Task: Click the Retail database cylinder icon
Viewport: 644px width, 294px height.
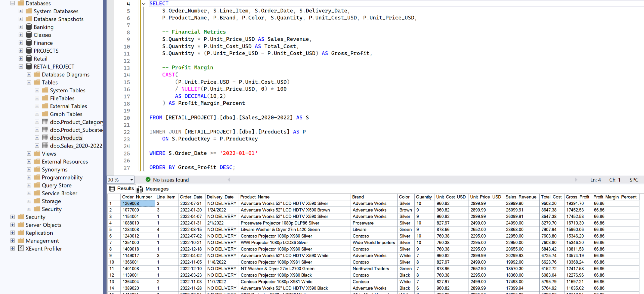Action: coord(29,59)
